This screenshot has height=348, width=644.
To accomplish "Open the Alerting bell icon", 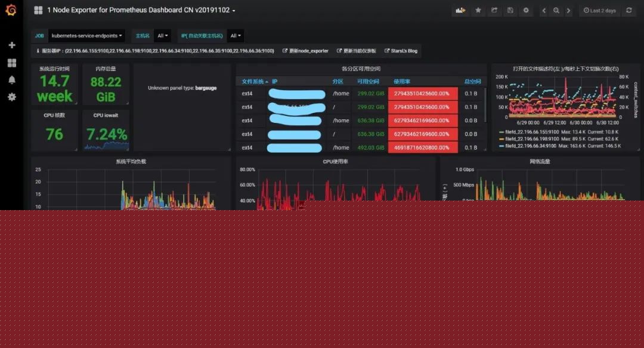I will point(12,80).
